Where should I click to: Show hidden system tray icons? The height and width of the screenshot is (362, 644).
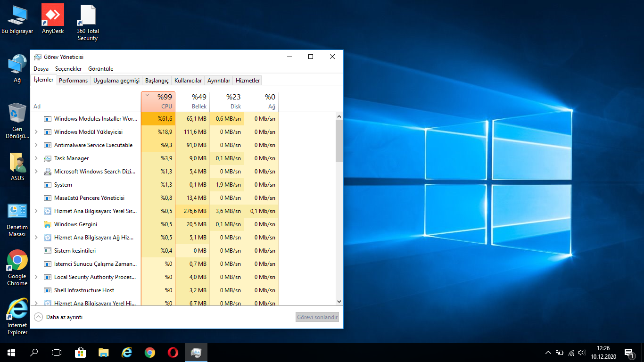(548, 352)
